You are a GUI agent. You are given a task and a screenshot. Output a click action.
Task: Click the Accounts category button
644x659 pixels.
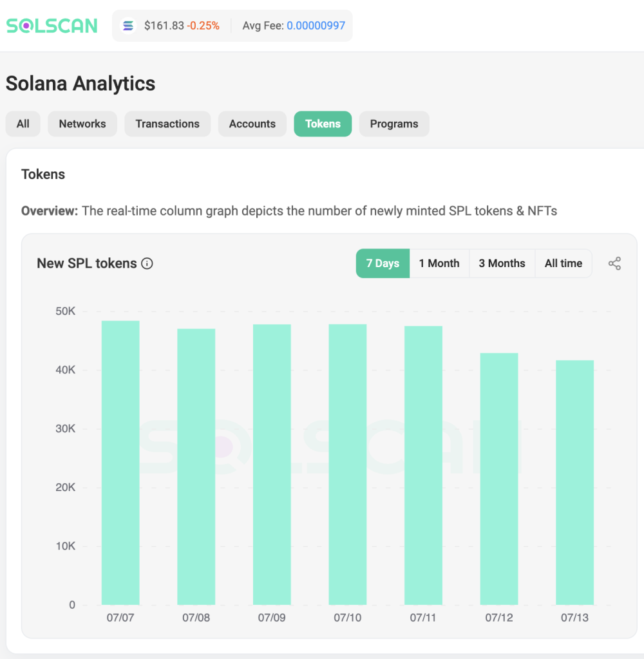pos(252,124)
